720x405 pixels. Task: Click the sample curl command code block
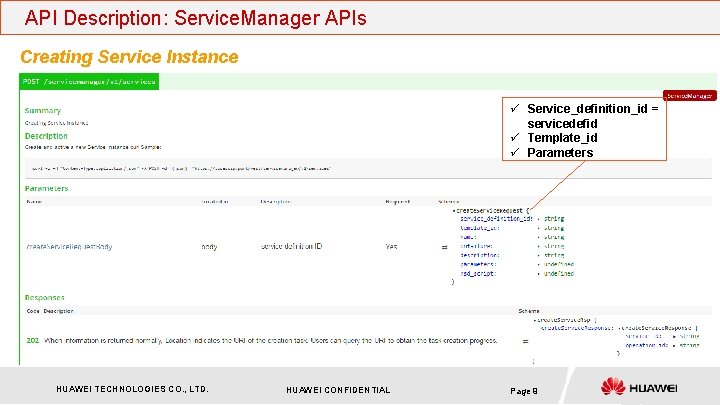coord(368,169)
